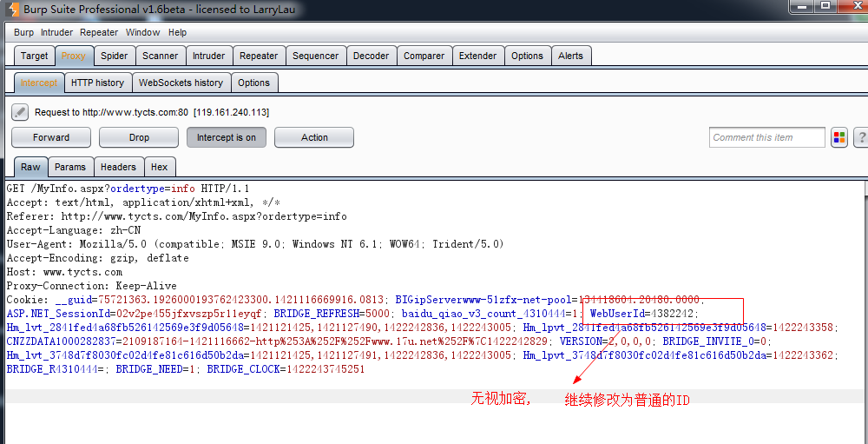Select the Raw message view tab
This screenshot has height=444, width=868.
pos(30,167)
